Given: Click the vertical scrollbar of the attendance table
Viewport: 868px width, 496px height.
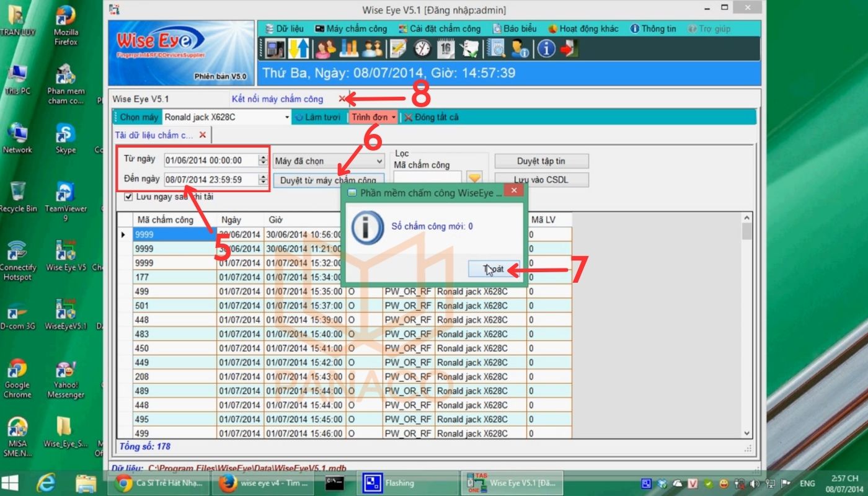Looking at the screenshot, I should [746, 325].
